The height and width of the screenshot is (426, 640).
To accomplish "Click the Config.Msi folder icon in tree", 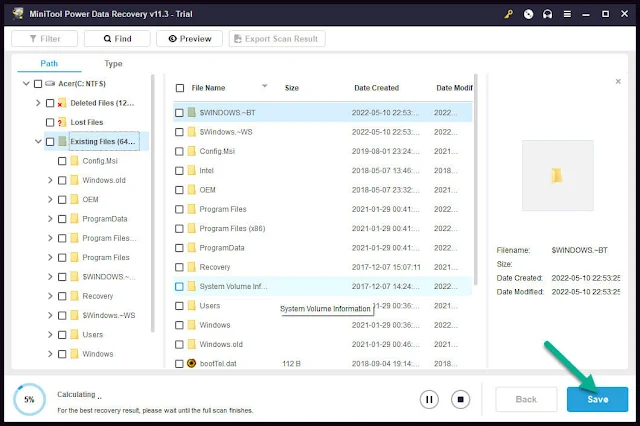I will tap(74, 161).
